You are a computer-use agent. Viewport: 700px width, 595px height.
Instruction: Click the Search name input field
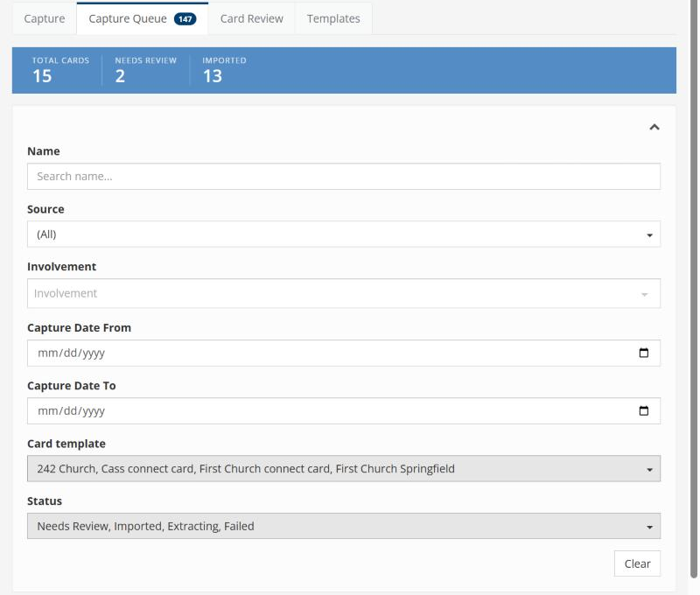[x=344, y=177]
